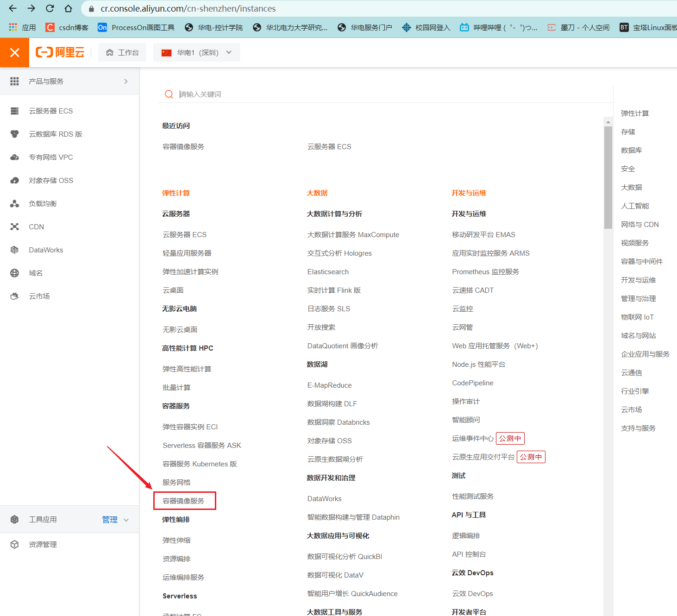The image size is (677, 616).
Task: Open 实时计算 Flink 版
Action: [x=334, y=290]
